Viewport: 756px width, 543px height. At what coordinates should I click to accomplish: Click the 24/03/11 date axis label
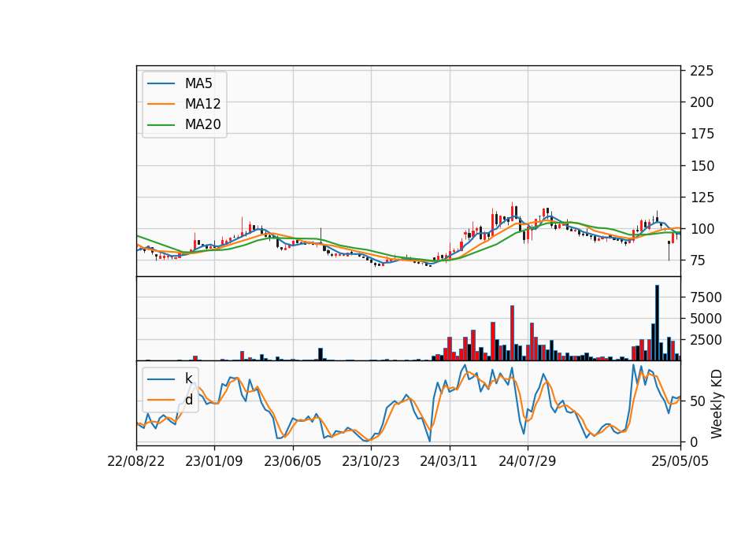click(x=449, y=461)
